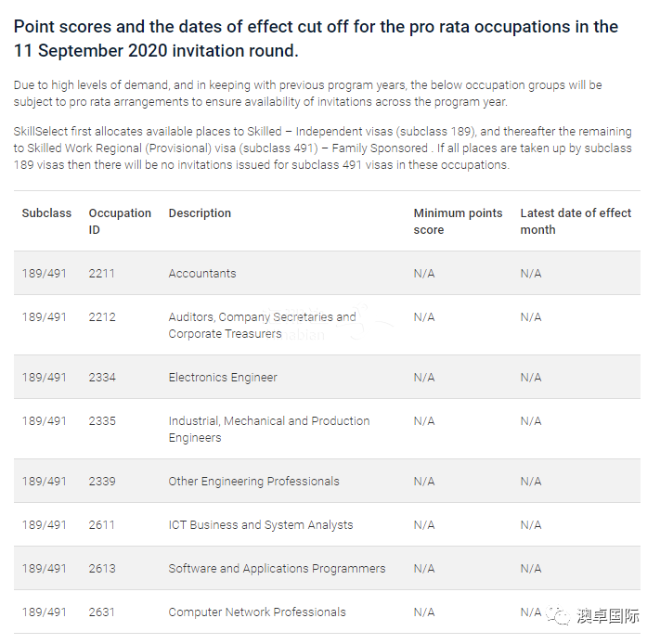Click the 澳卓国际 watermark text
The height and width of the screenshot is (644, 660).
coord(608,616)
